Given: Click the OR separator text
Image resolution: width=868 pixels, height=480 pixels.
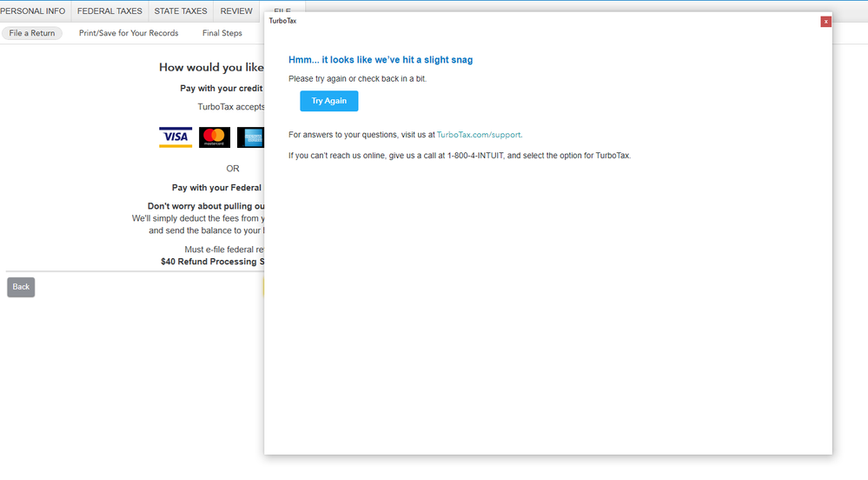Looking at the screenshot, I should pos(233,169).
